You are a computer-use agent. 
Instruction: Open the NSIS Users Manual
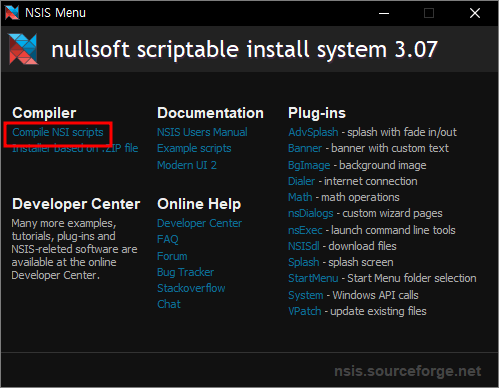point(202,132)
